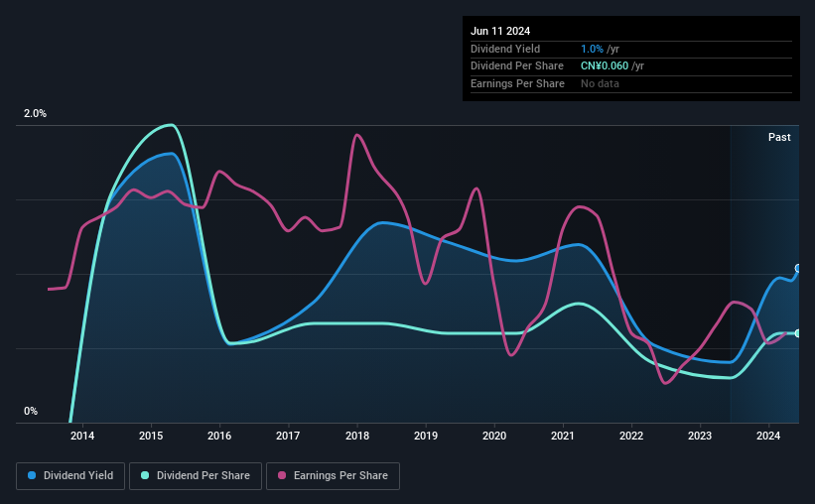Click the 2023 x-axis label
The image size is (815, 504).
[700, 436]
